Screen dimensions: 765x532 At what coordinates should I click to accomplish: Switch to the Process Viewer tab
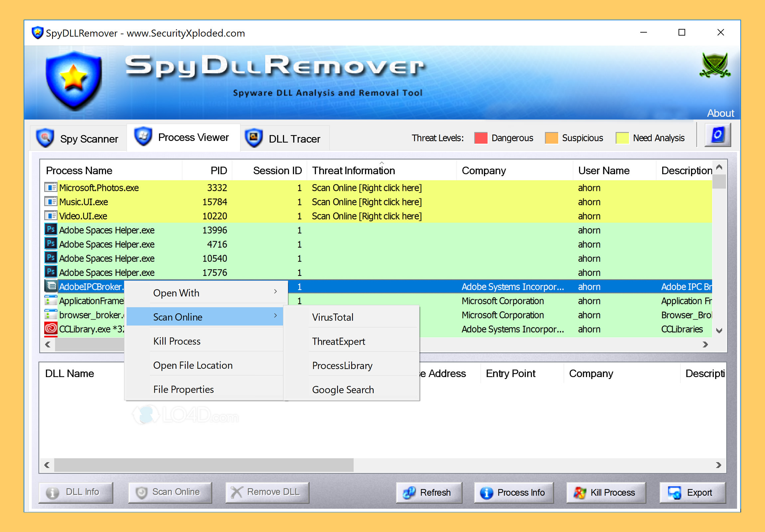pyautogui.click(x=183, y=138)
